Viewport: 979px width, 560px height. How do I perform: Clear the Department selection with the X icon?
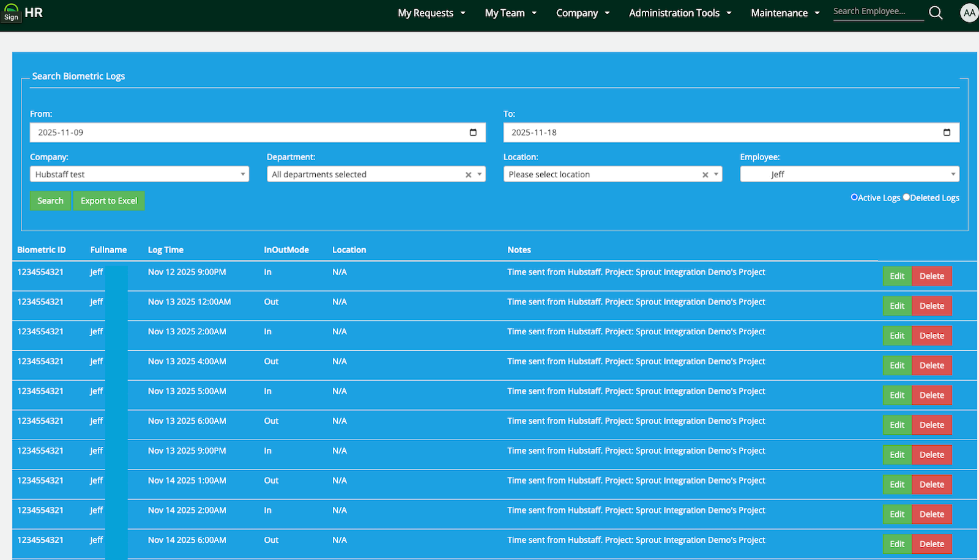468,175
